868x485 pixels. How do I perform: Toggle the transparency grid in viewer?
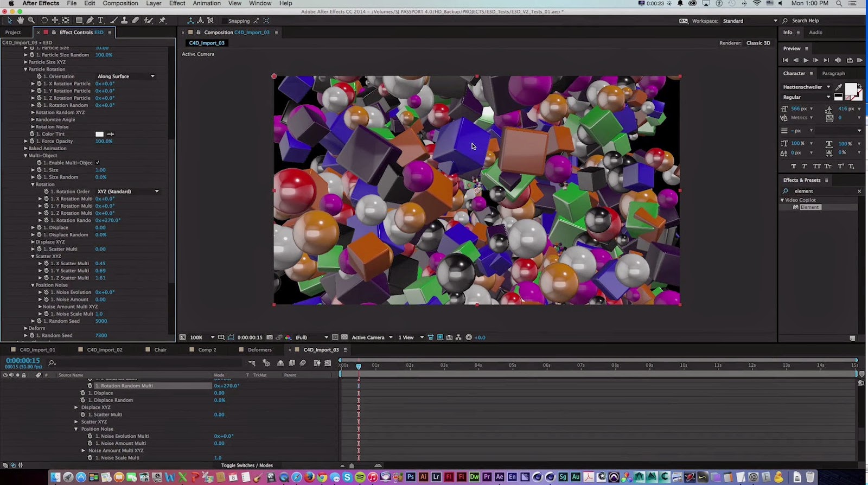344,337
